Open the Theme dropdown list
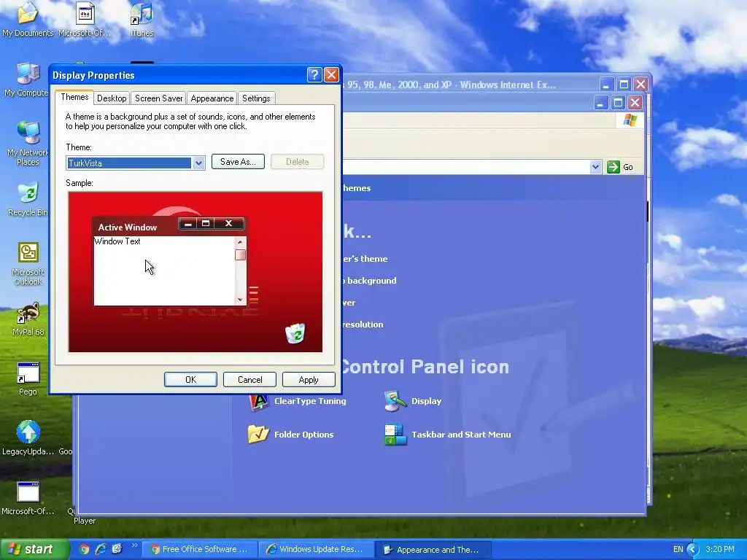Screen dimensions: 747x560 (x=198, y=163)
